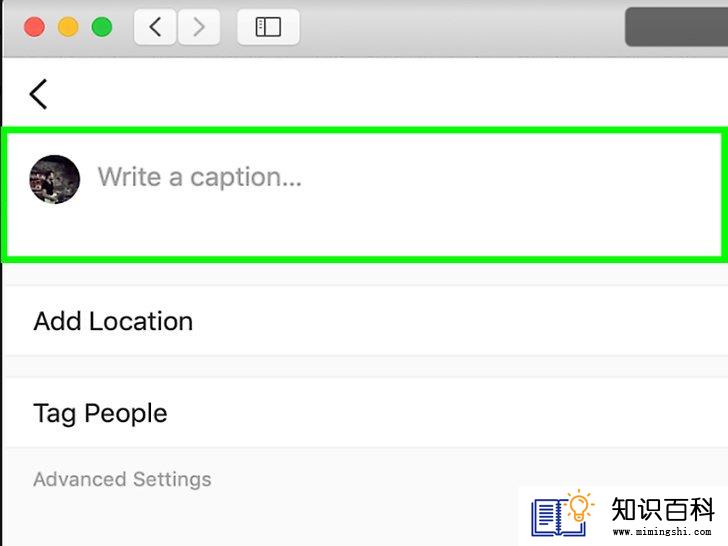Click the orange lightbulb icon
The image size is (728, 546).
coord(579,506)
